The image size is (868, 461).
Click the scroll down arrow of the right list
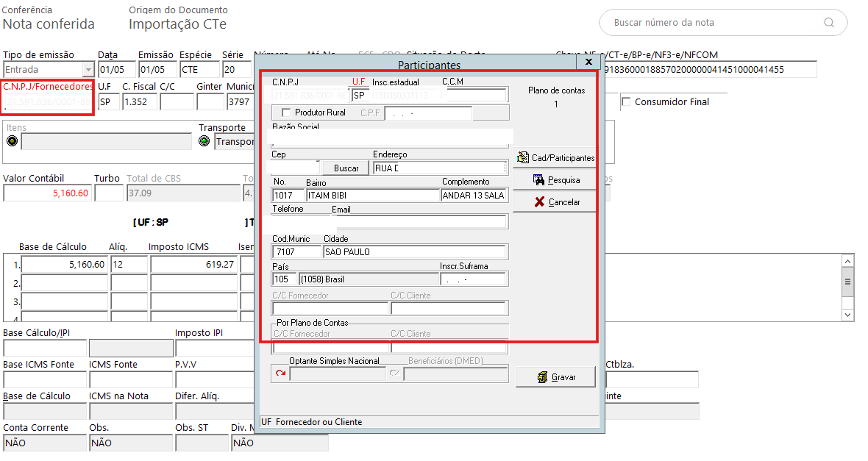coord(847,315)
